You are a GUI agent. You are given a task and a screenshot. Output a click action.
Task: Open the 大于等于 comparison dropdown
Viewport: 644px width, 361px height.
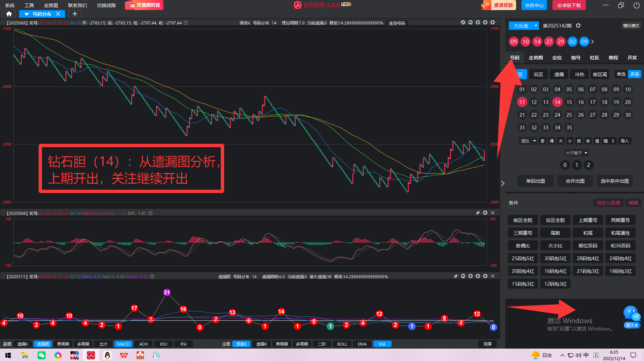(x=576, y=153)
